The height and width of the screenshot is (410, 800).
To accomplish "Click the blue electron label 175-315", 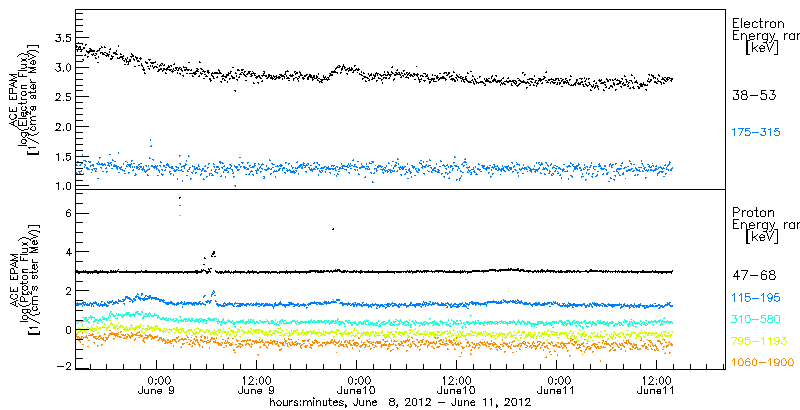I will click(x=756, y=133).
